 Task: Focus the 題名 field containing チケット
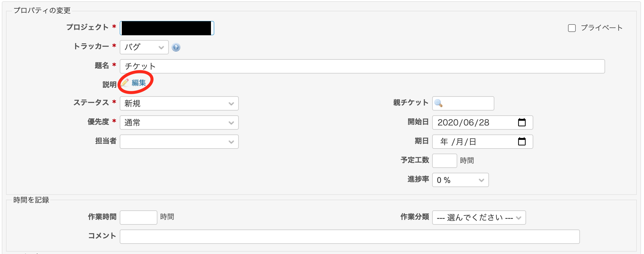(362, 66)
